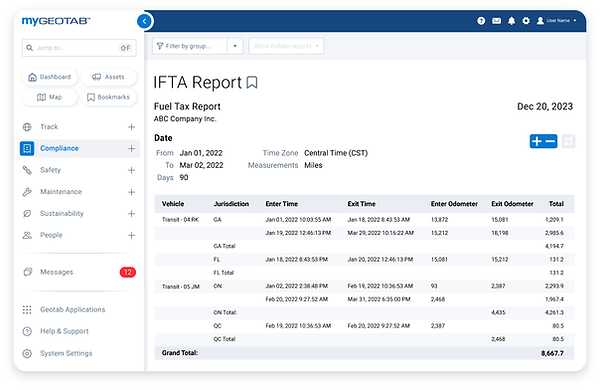Open the mail envelope icon in header
The image size is (600, 390).
click(496, 21)
